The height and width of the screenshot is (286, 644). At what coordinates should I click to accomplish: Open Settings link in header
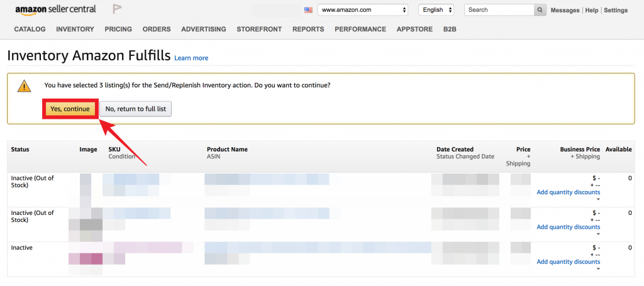point(616,10)
